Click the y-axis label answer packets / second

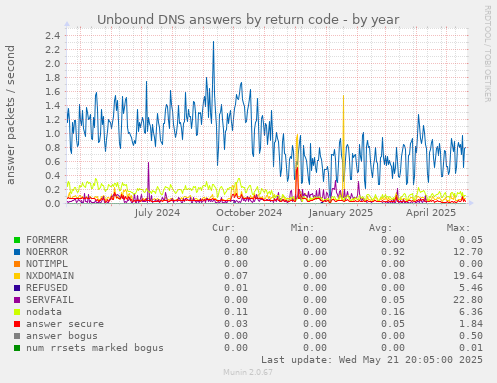coord(10,115)
